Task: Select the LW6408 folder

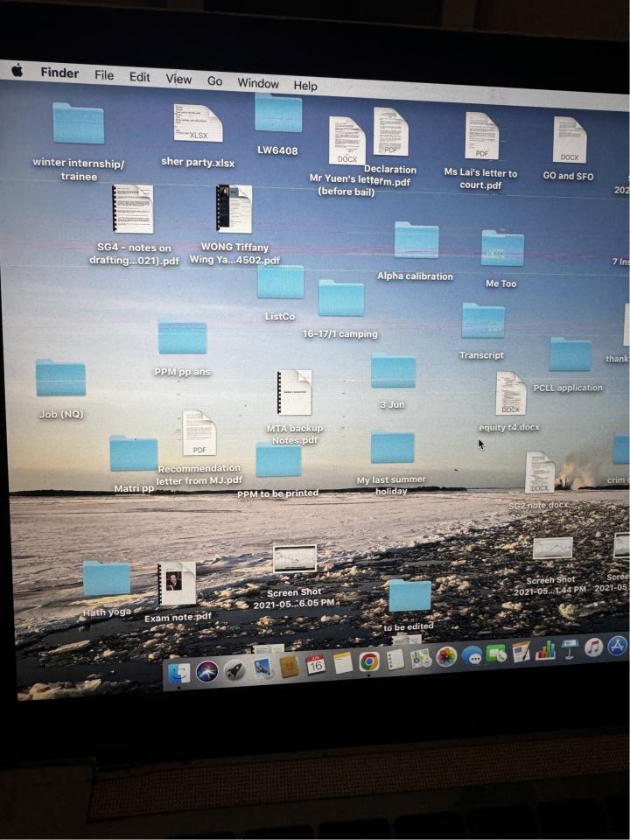Action: point(278,113)
